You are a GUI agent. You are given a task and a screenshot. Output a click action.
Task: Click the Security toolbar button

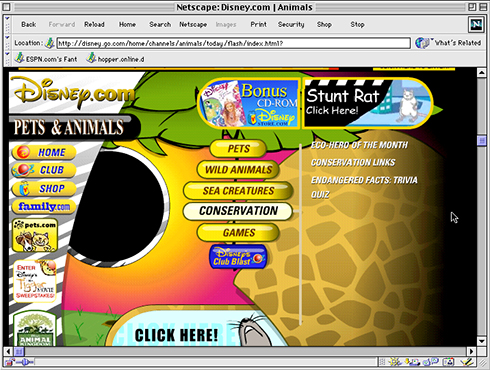point(291,24)
